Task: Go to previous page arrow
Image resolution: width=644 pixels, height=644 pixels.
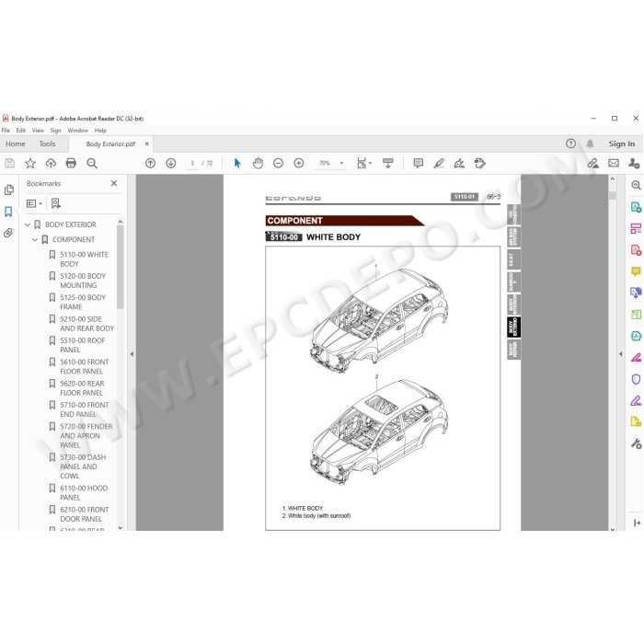Action: click(x=150, y=164)
